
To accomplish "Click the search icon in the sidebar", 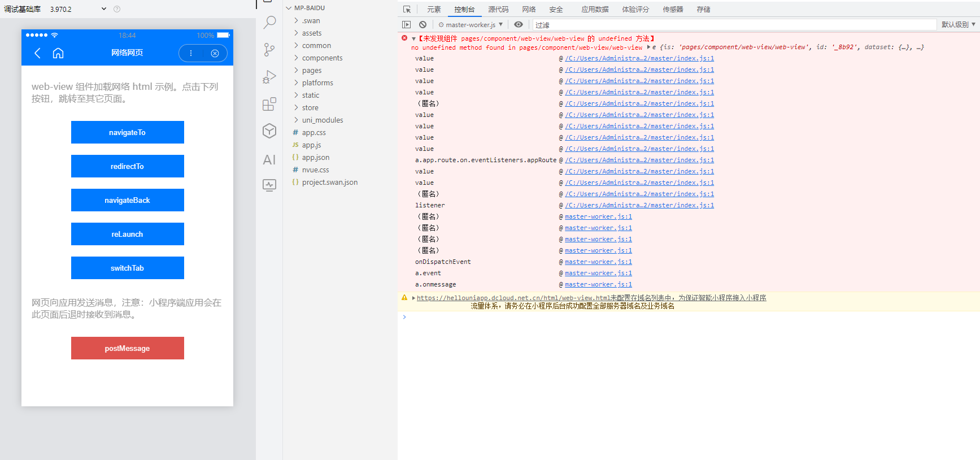I will pos(269,23).
